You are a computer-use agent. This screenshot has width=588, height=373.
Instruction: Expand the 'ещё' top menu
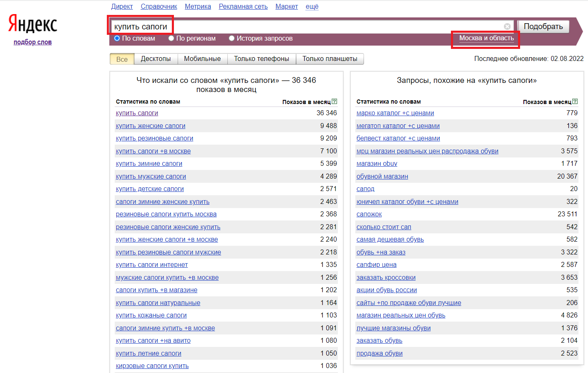tap(312, 7)
